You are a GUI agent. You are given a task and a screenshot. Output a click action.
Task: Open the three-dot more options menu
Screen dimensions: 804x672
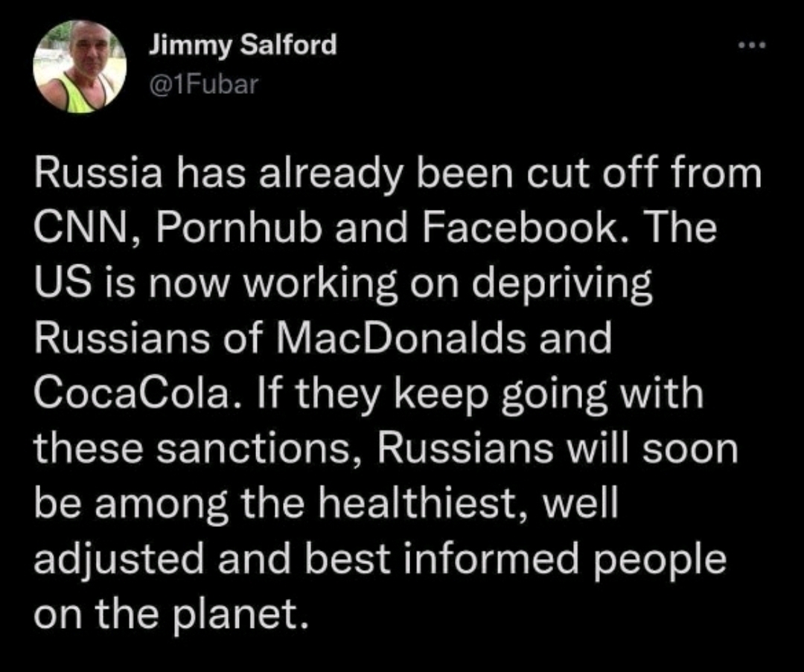point(753,46)
